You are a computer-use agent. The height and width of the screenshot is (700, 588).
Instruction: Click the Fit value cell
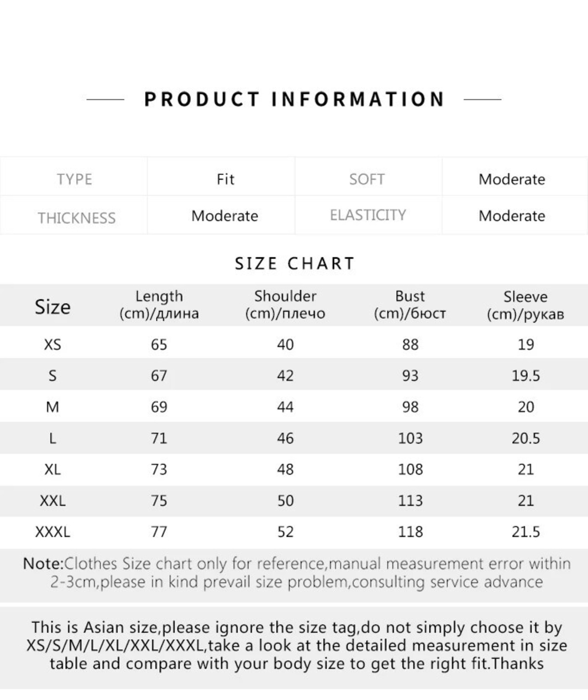tap(225, 179)
